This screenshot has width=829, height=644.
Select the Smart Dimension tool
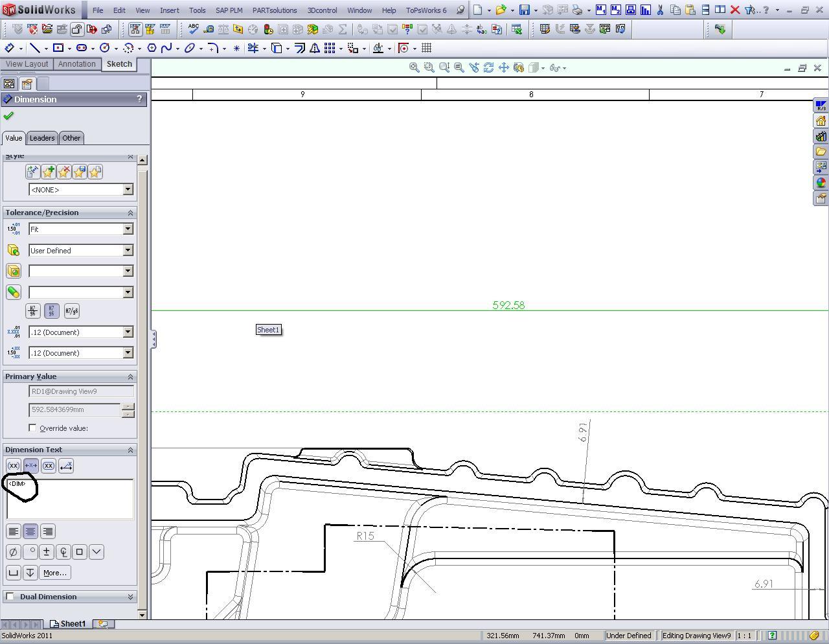(9, 48)
